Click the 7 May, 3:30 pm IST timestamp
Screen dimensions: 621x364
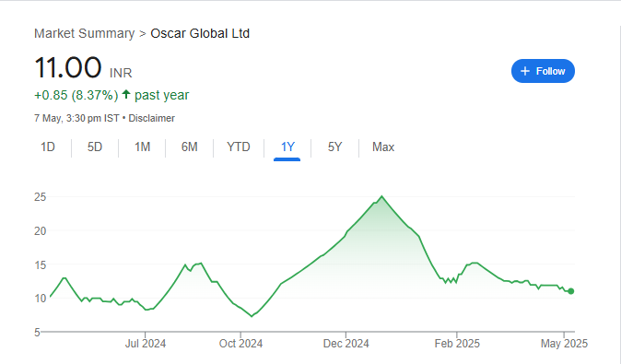coord(76,118)
